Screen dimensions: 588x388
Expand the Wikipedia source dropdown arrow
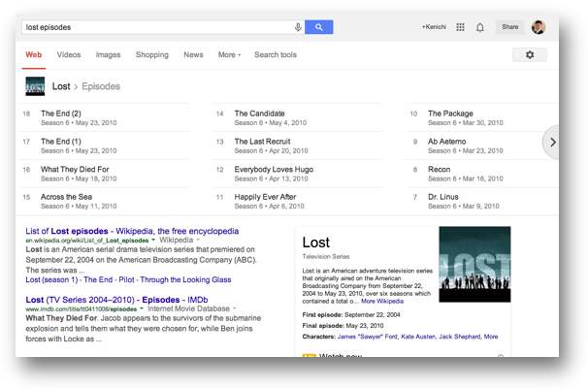pos(198,240)
